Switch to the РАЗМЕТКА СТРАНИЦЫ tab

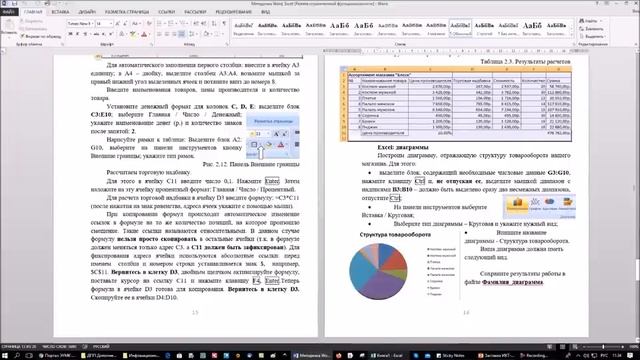tap(127, 12)
